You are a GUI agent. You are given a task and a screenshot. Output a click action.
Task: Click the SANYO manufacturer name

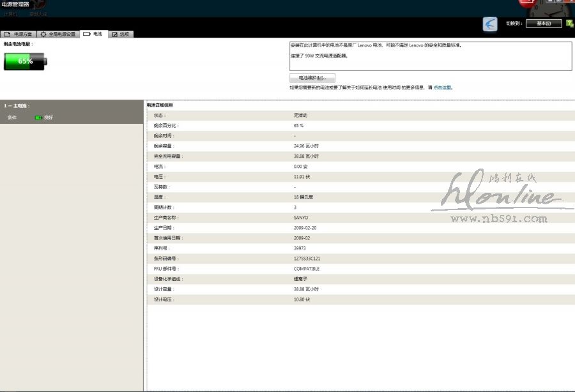pyautogui.click(x=301, y=218)
